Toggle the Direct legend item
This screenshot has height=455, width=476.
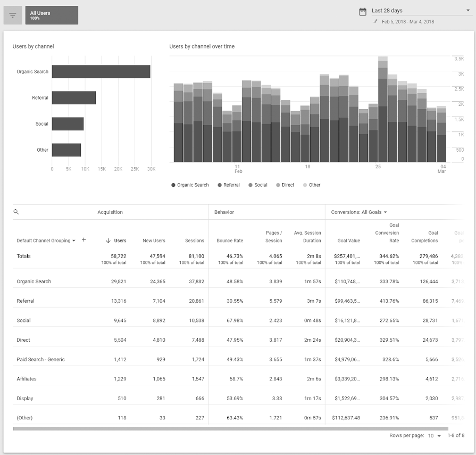pyautogui.click(x=285, y=185)
